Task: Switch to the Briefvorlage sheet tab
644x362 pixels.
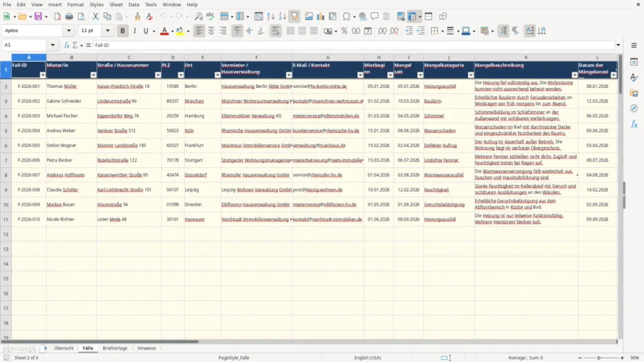Action: [115, 348]
